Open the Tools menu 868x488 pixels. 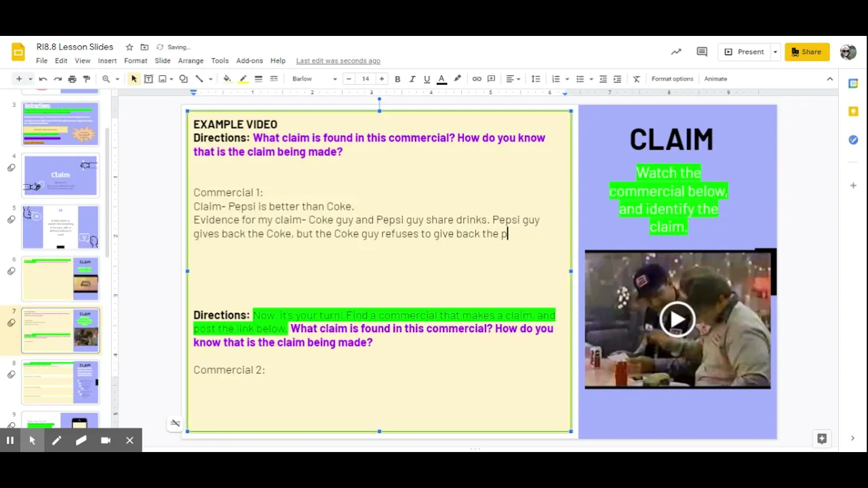click(x=220, y=61)
